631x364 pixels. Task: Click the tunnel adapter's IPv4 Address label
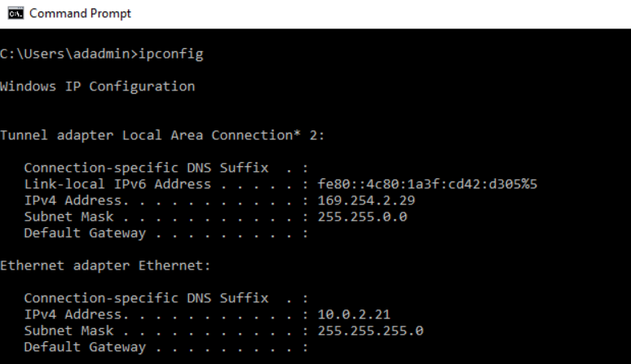(x=73, y=200)
